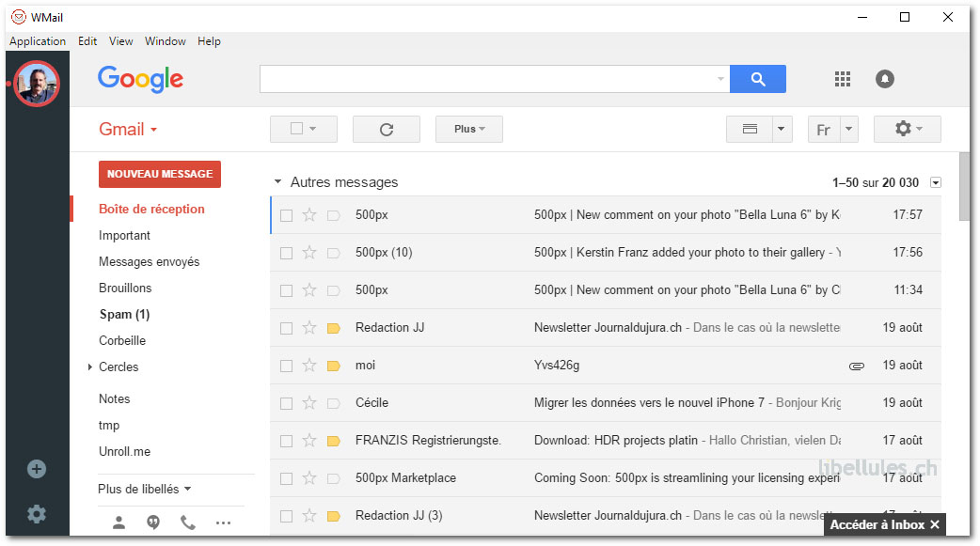Open the split pane mode dropdown arrow
The height and width of the screenshot is (546, 980).
pos(782,130)
